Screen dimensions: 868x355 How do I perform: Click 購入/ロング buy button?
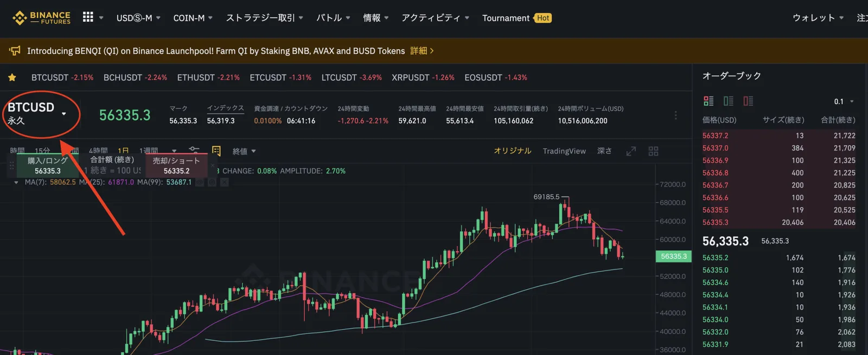47,165
